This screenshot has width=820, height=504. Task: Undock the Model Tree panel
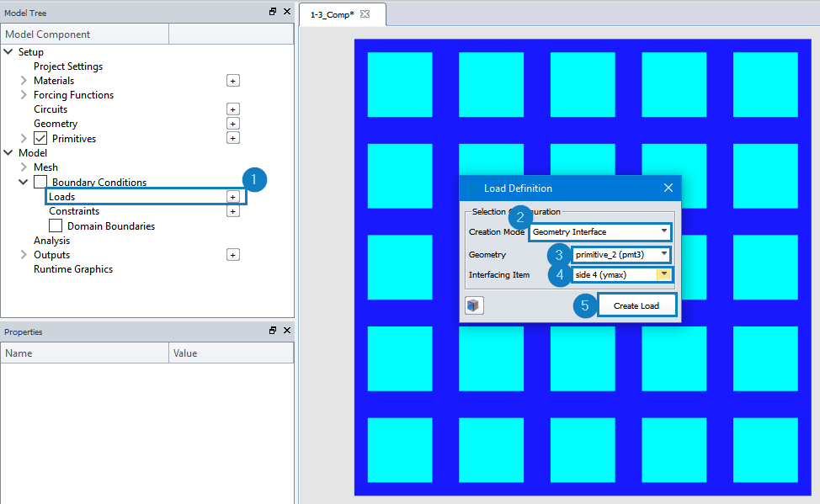(273, 12)
